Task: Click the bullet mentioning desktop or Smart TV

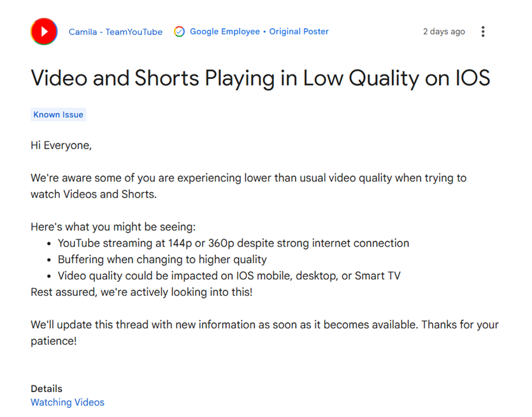Action: (229, 276)
